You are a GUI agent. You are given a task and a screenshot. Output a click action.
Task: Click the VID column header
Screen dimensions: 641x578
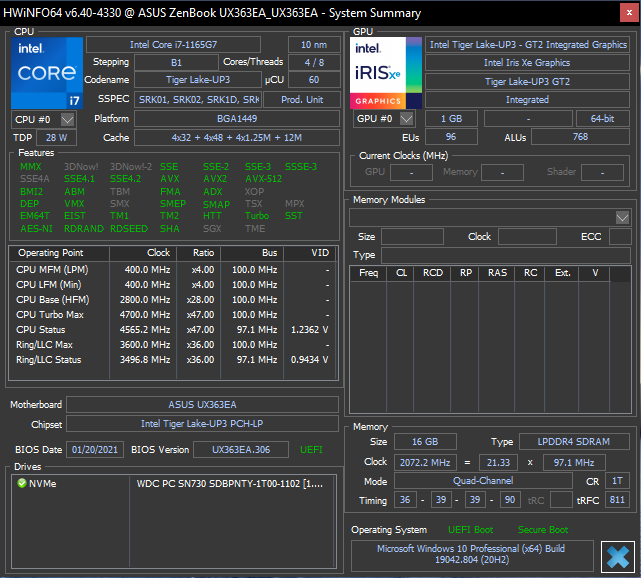310,253
